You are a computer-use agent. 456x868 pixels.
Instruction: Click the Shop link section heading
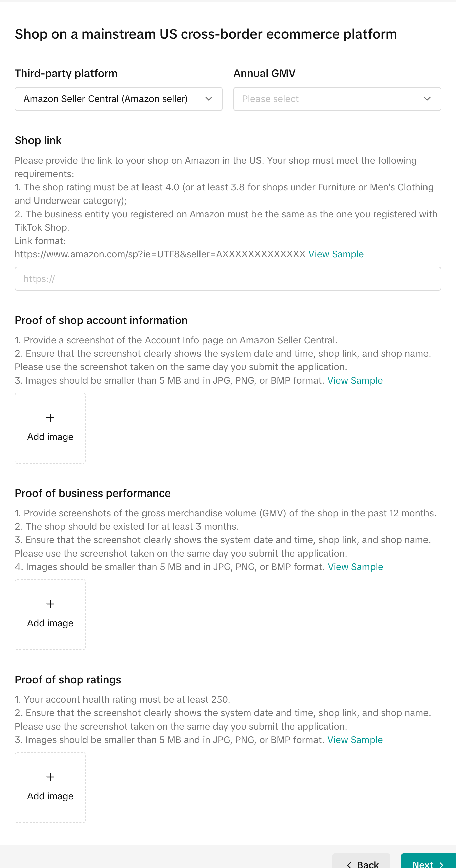click(x=38, y=140)
